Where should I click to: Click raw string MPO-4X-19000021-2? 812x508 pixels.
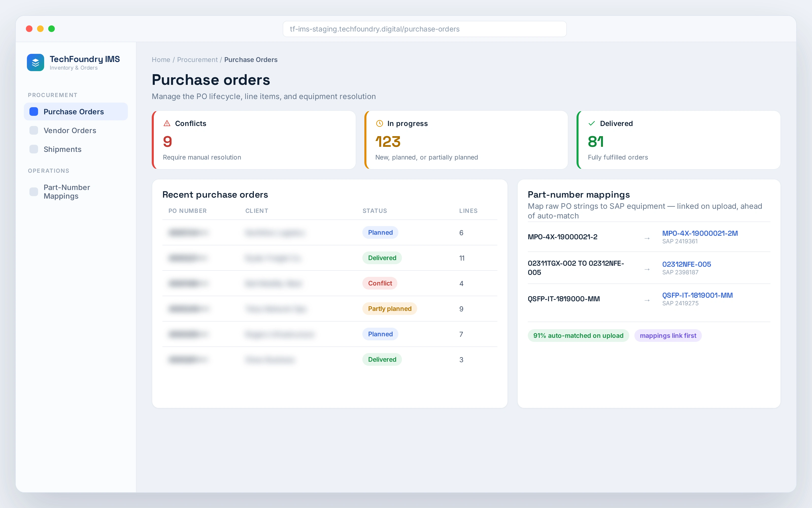pos(562,237)
